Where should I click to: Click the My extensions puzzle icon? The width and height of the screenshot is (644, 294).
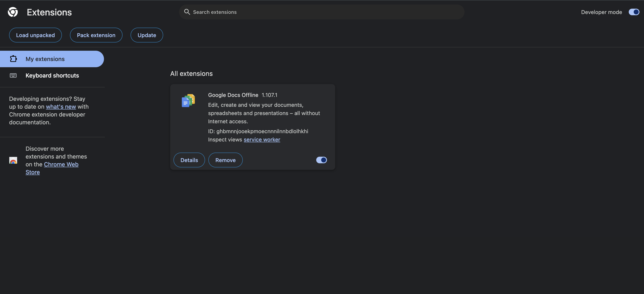pos(13,59)
